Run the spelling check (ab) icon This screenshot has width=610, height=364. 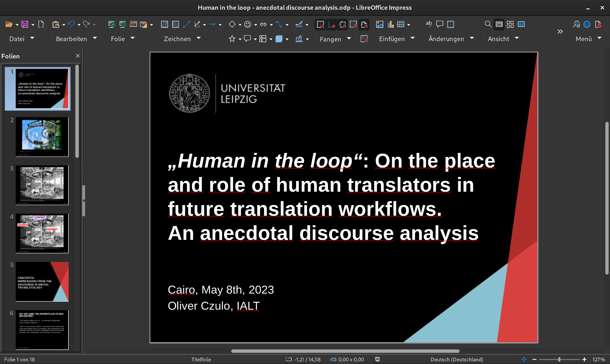(x=429, y=24)
